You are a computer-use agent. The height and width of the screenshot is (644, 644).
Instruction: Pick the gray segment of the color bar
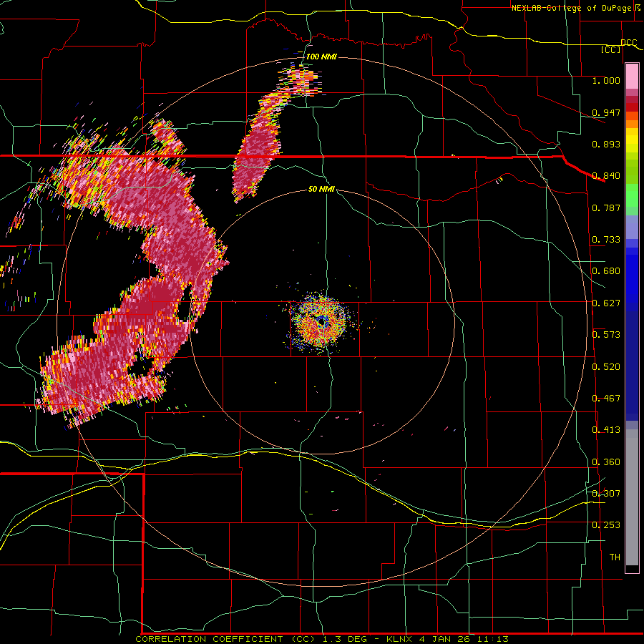pos(632,497)
